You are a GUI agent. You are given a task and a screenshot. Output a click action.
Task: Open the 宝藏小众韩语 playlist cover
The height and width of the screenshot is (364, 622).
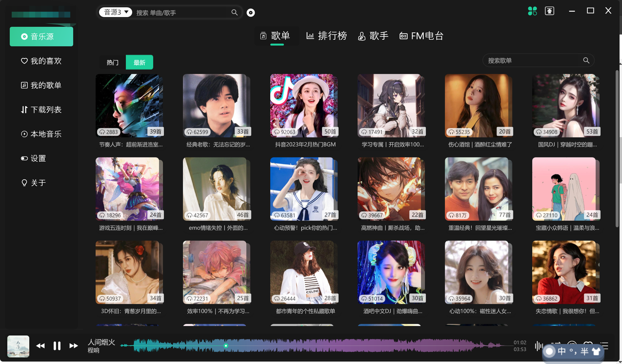click(x=566, y=189)
